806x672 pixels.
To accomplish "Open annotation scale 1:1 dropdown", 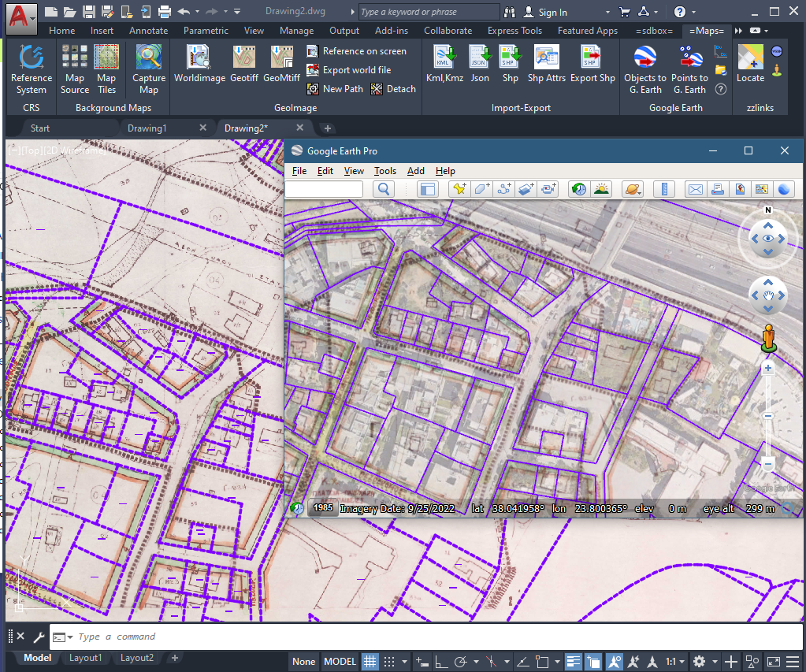I will (675, 661).
